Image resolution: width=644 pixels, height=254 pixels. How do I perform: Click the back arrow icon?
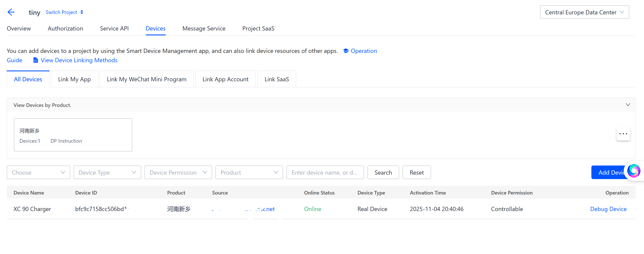coord(11,12)
